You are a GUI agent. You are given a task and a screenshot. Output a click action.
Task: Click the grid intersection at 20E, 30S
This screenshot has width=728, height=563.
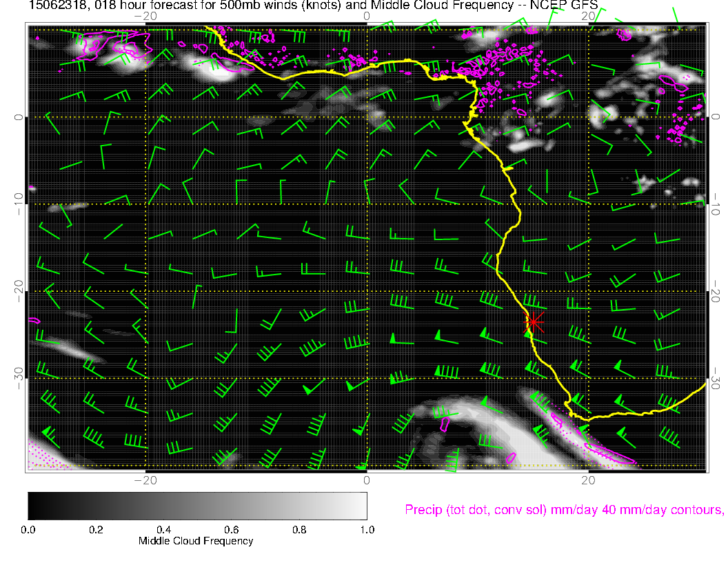coord(588,378)
